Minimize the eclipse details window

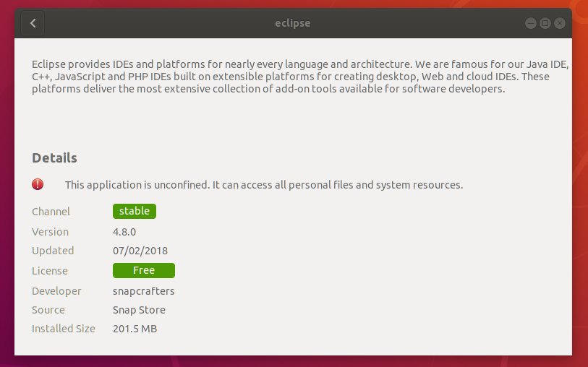[x=531, y=23]
